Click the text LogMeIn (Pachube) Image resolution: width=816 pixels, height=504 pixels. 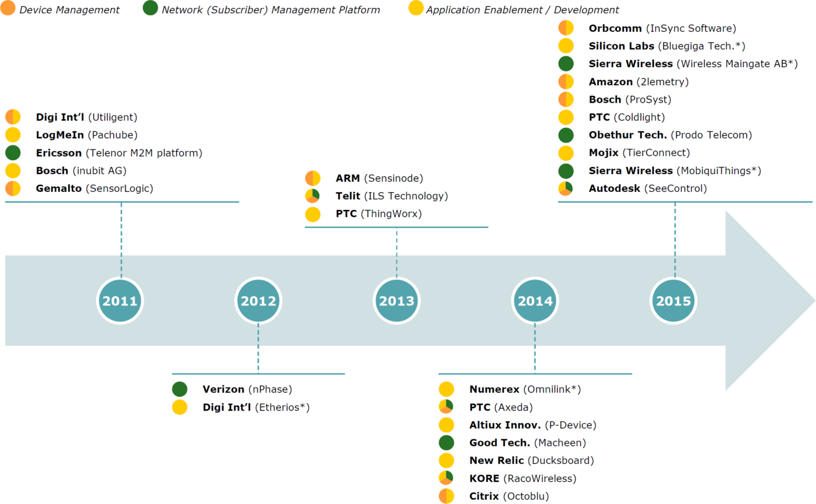(86, 136)
